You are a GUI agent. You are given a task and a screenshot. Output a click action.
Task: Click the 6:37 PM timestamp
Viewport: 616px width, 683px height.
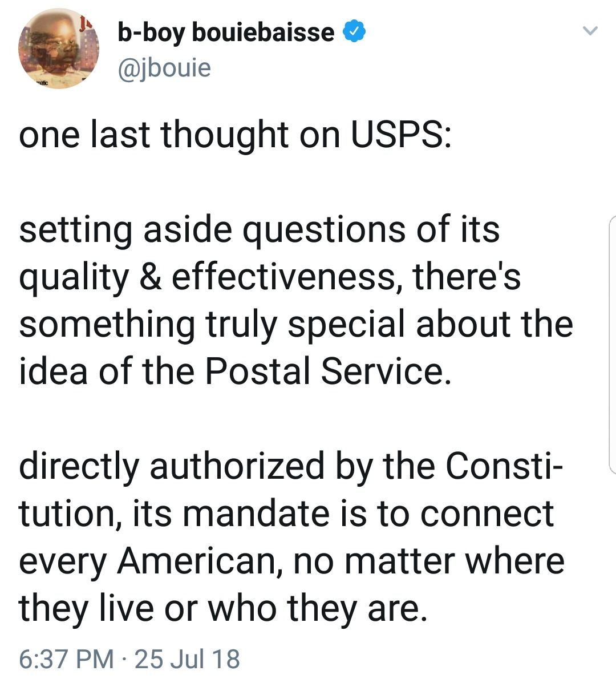coord(66,658)
